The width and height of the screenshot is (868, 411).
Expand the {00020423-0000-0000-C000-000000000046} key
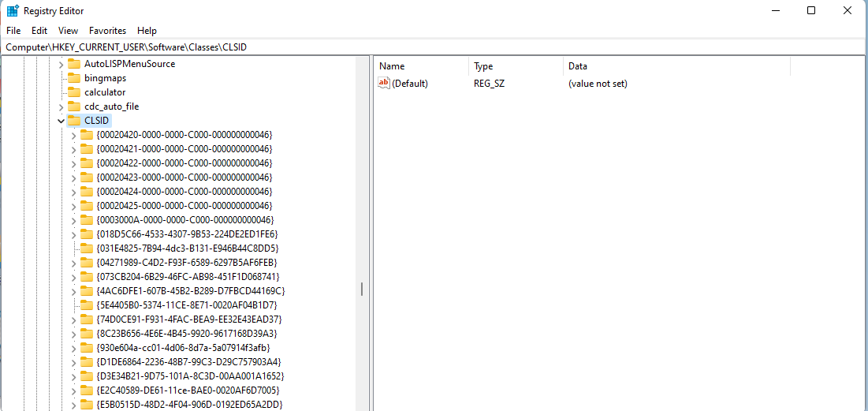click(73, 177)
